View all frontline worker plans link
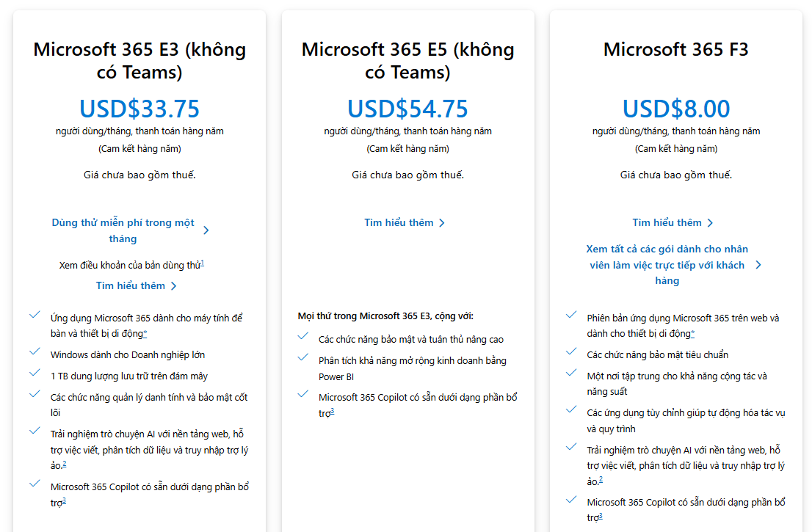 click(x=667, y=265)
